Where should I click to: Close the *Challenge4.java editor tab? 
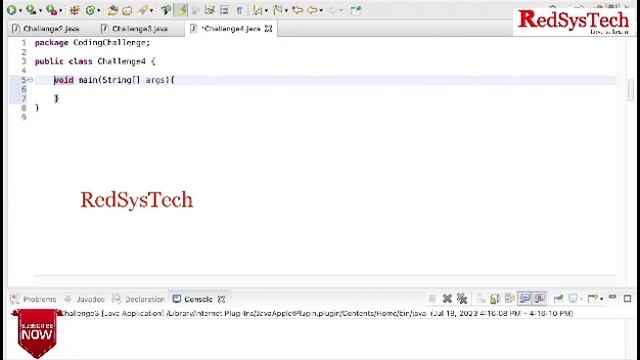coord(268,29)
